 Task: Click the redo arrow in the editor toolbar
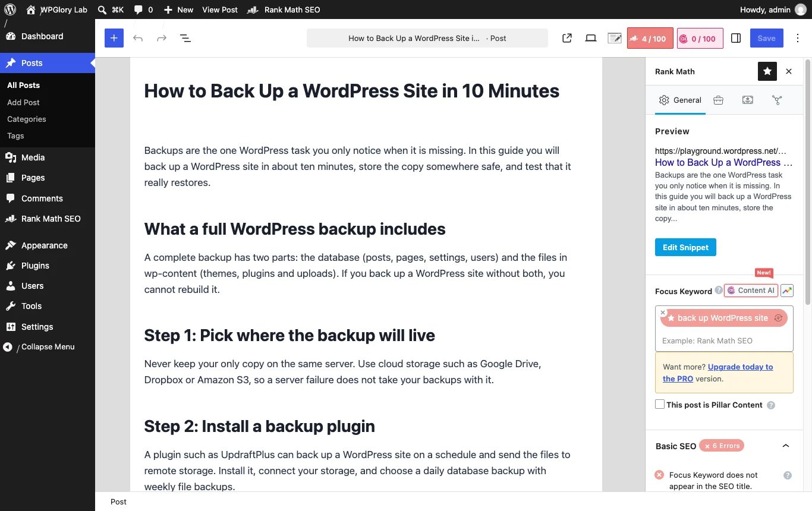162,38
